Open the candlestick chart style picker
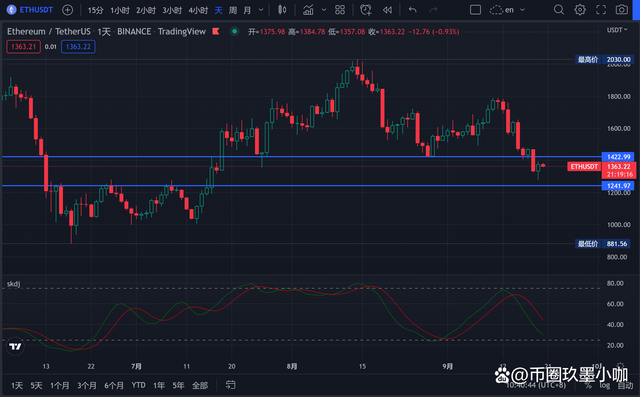Image resolution: width=640 pixels, height=397 pixels. tap(282, 10)
